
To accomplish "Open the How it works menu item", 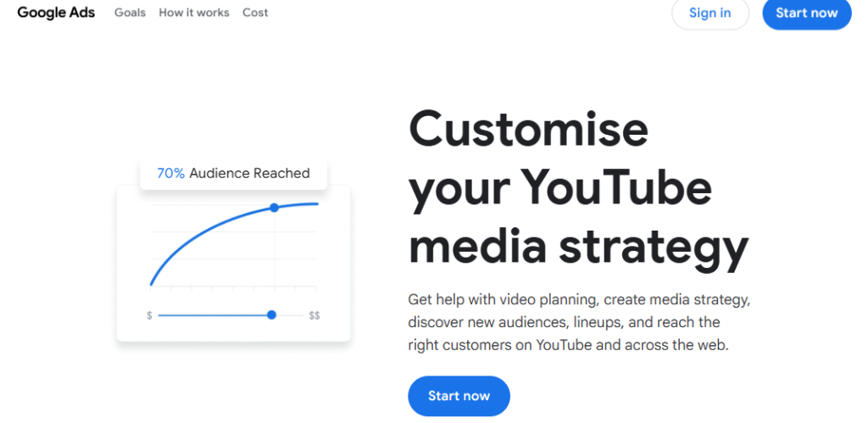I will [x=194, y=12].
